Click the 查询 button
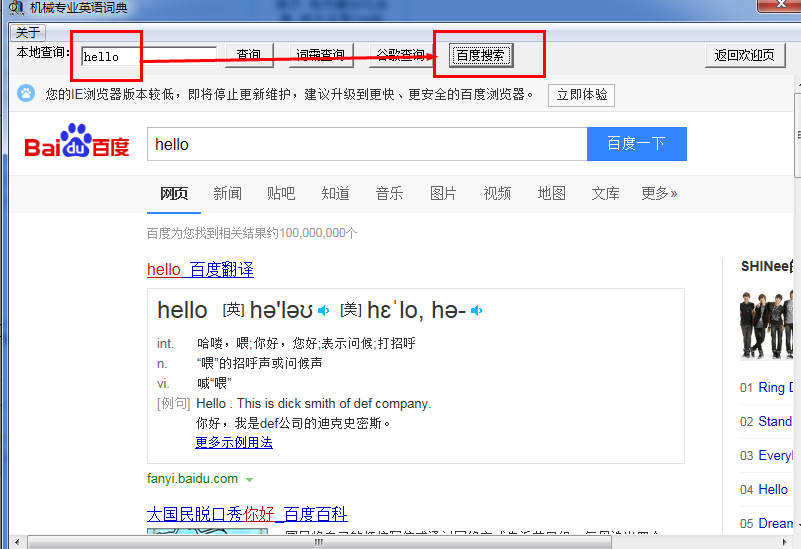801x549 pixels. point(249,55)
